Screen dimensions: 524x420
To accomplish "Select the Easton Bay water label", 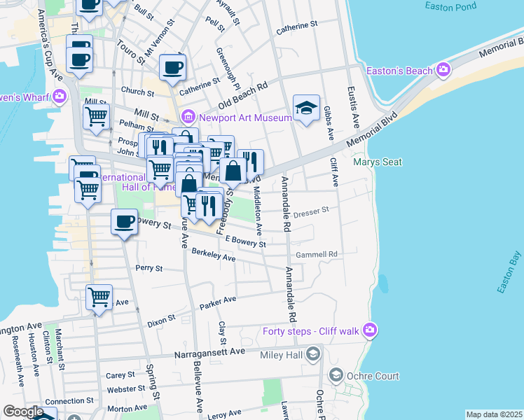I will tap(509, 272).
